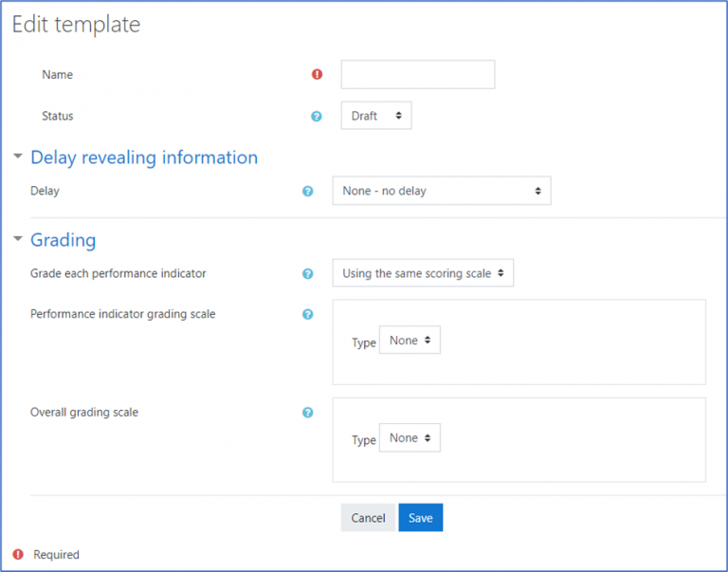
Task: Click the Name field label
Action: coord(58,75)
